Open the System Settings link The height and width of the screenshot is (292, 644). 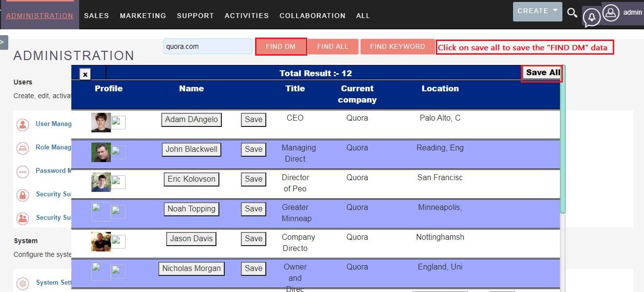(x=54, y=283)
